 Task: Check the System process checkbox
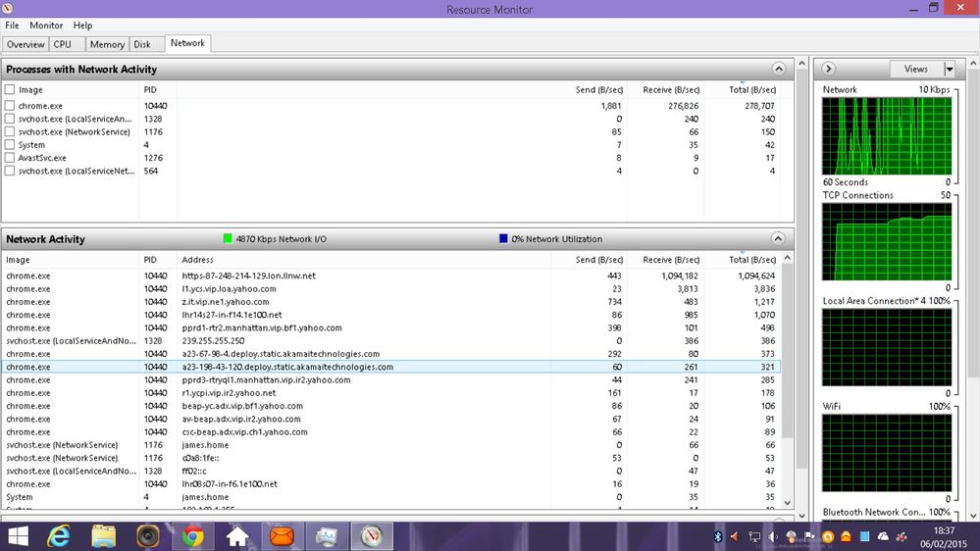[x=10, y=145]
